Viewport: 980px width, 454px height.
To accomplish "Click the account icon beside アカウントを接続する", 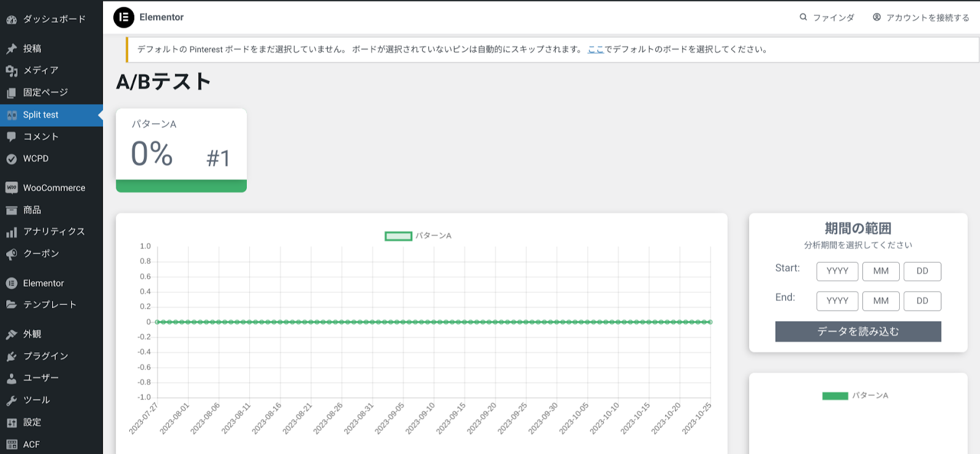I will point(877,17).
